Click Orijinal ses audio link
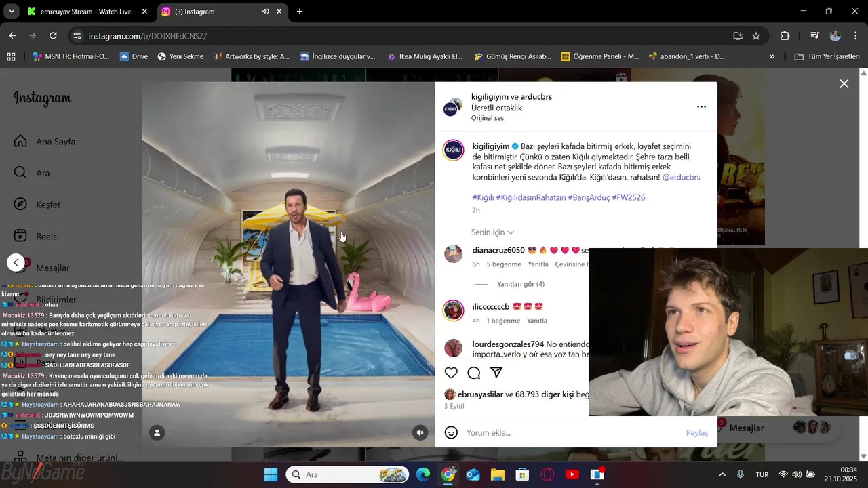The image size is (868, 488). [x=488, y=118]
